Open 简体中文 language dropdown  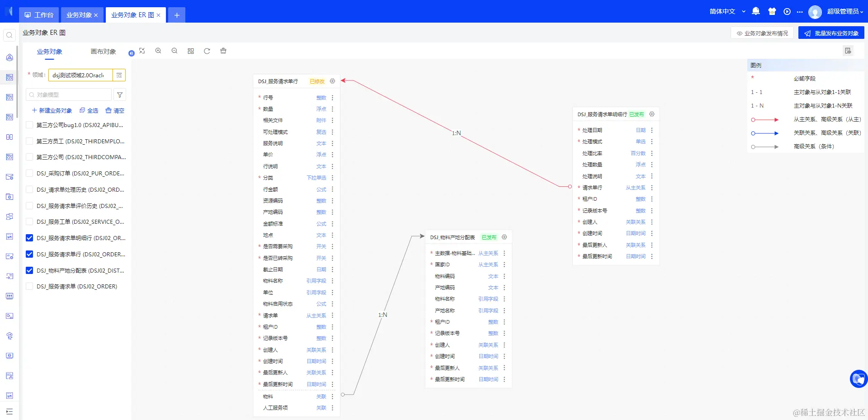point(727,11)
